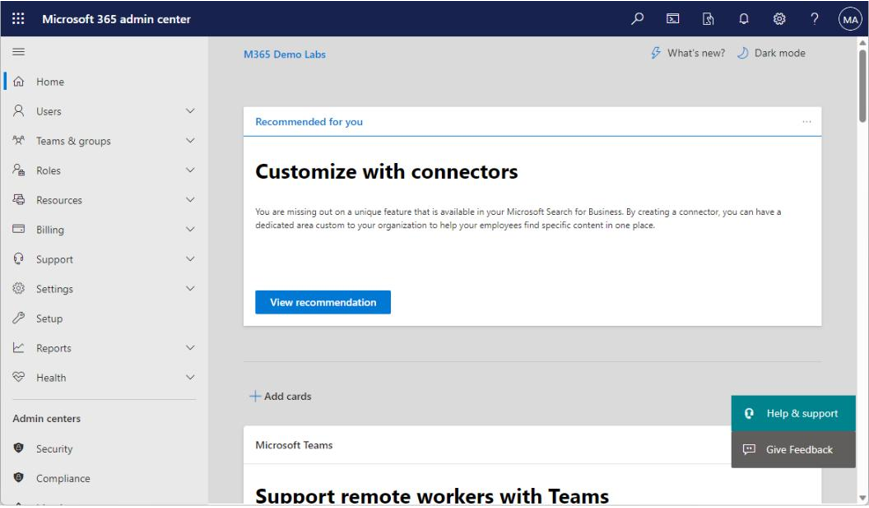Click the Users person icon
The height and width of the screenshot is (508, 869).
[18, 111]
